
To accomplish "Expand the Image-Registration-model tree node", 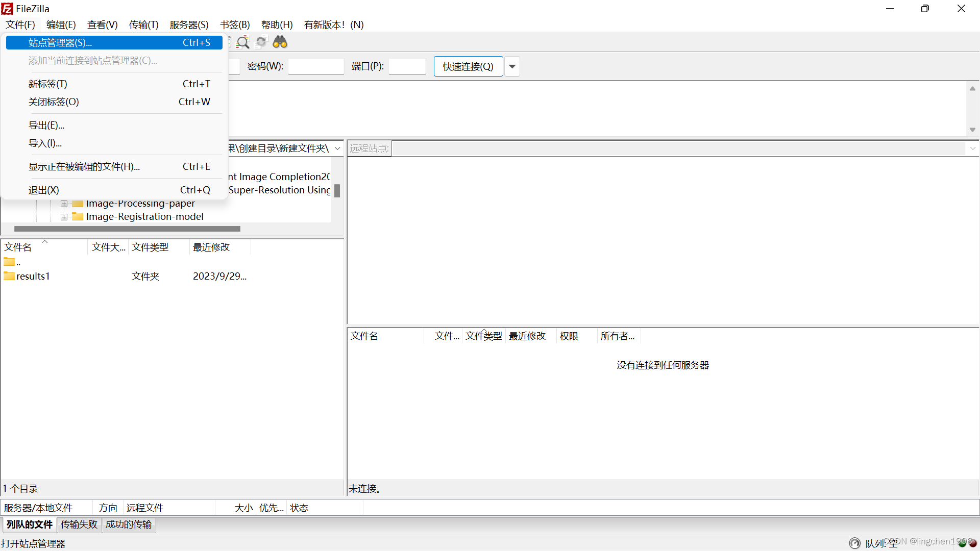I will 64,217.
